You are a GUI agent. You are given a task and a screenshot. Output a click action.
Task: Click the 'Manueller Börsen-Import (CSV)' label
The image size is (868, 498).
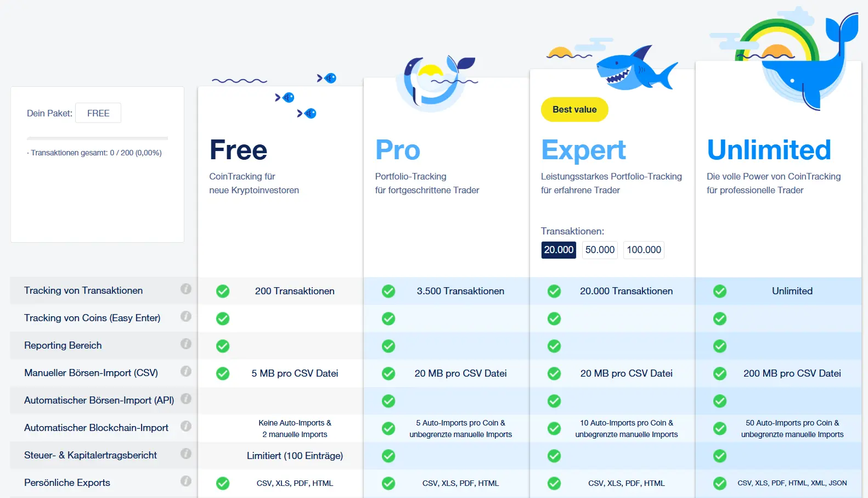[x=91, y=373]
